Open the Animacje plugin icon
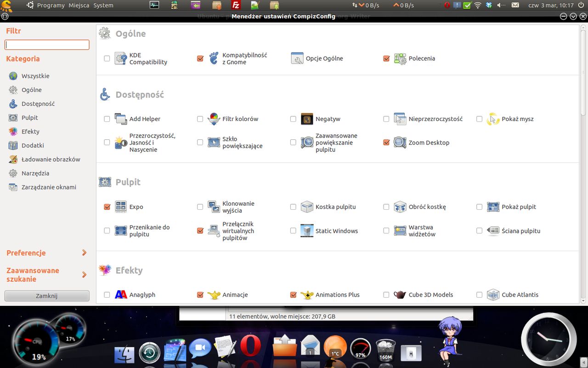Screen dimensions: 588x368 (x=214, y=295)
